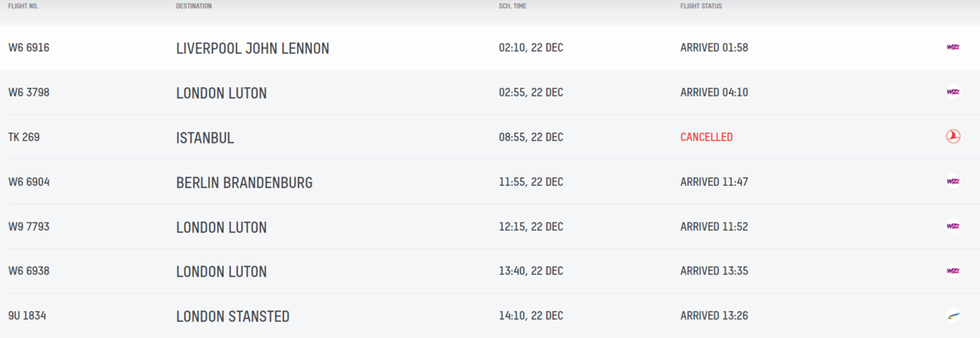Sort by the Flight Status column header

701,6
